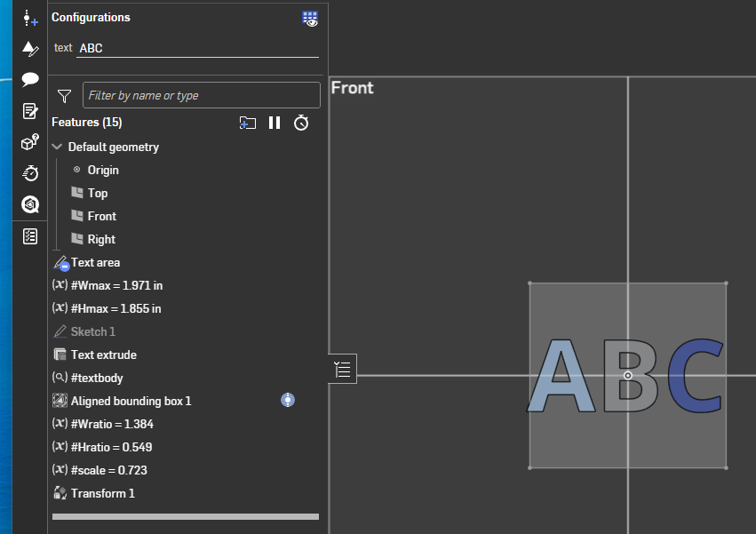Click the Aligned bounding box 1 feature icon
This screenshot has width=756, height=534.
60,401
